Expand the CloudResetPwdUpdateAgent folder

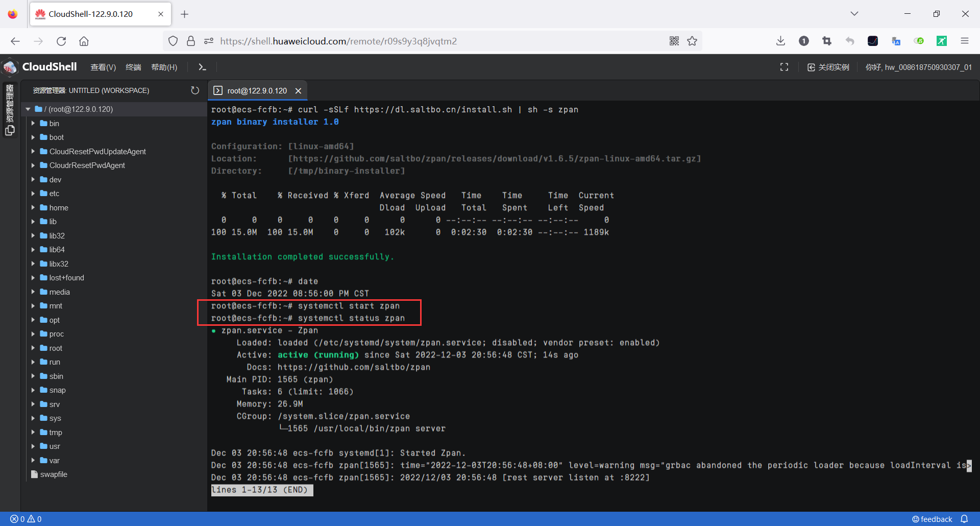[x=33, y=152]
